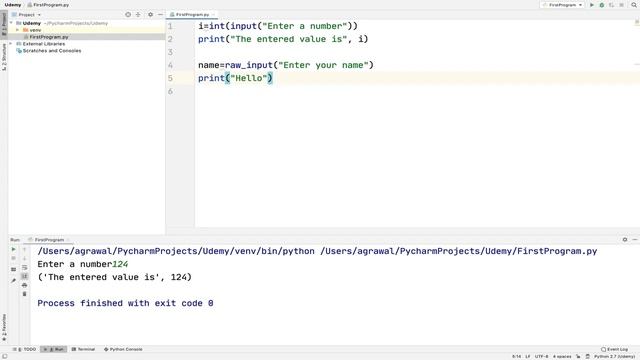Open Project panel gear settings
The height and width of the screenshot is (360, 640).
tap(150, 14)
